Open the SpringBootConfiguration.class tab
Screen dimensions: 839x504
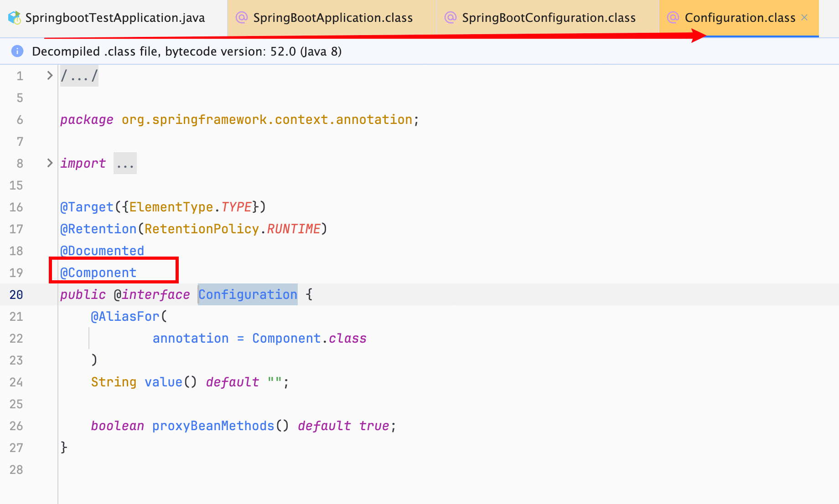pos(548,18)
